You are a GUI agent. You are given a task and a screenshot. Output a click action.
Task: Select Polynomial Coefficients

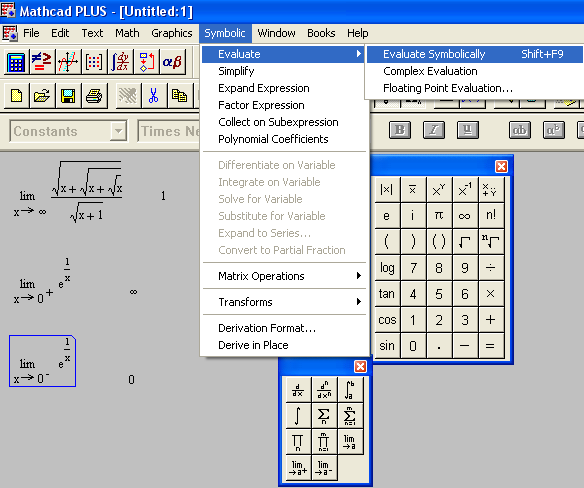point(284,139)
